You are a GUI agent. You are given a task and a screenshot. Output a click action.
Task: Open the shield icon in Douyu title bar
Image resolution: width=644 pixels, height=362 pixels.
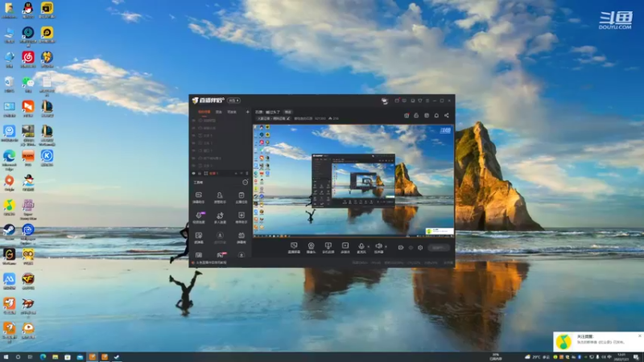(x=419, y=101)
